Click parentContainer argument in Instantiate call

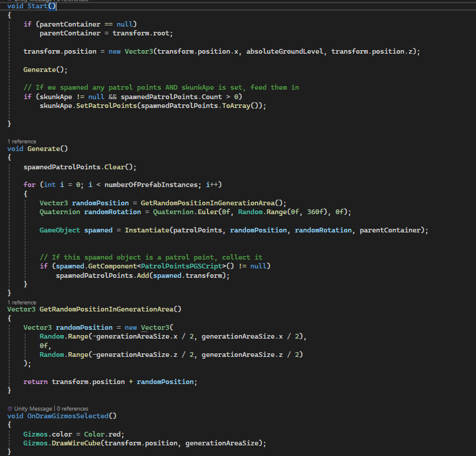[x=390, y=230]
